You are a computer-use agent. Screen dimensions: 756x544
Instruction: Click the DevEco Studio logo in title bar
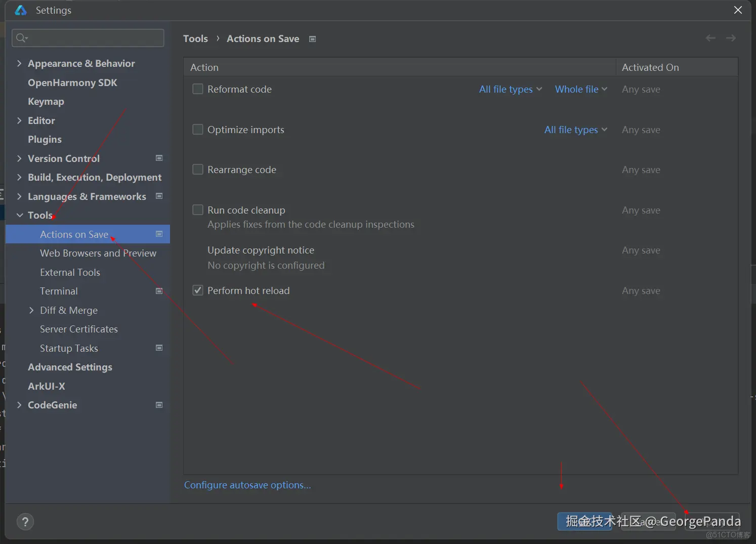pyautogui.click(x=21, y=10)
